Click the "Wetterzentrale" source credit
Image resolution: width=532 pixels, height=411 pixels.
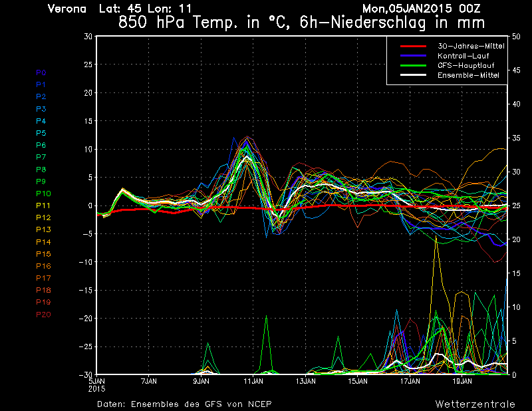point(475,404)
